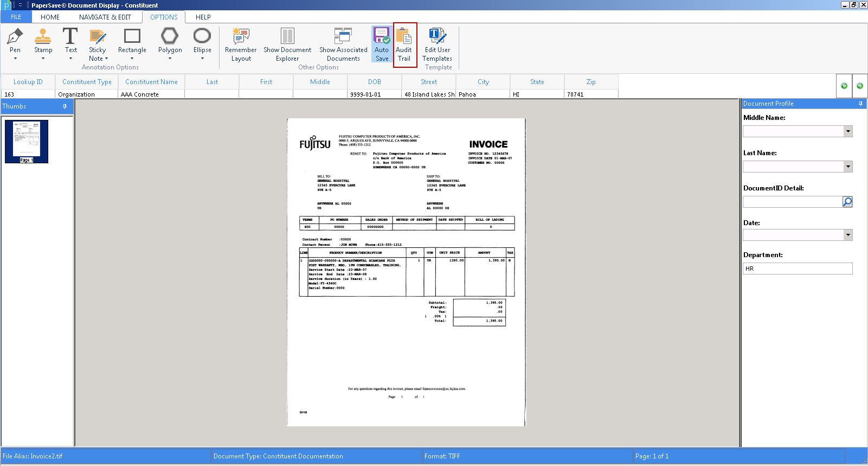Click the Department input field
The width and height of the screenshot is (868, 466).
[x=797, y=269]
